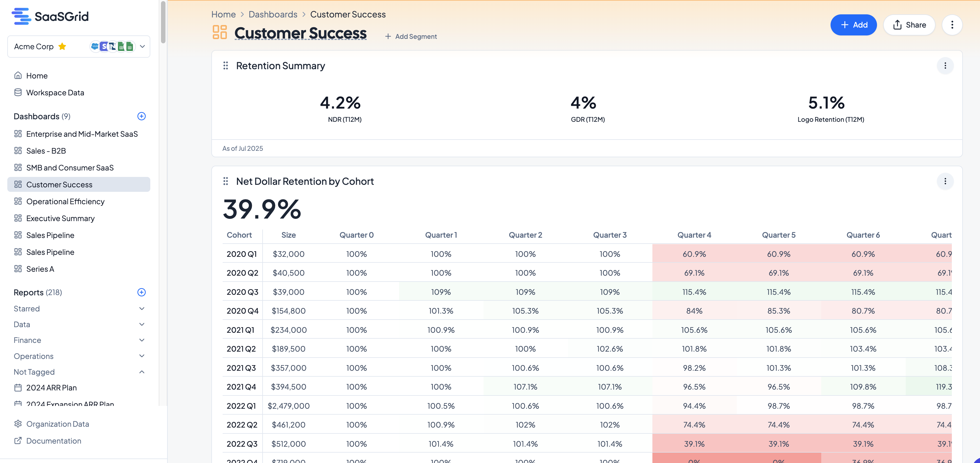Click the blue Add button
The height and width of the screenshot is (463, 980).
(x=853, y=25)
